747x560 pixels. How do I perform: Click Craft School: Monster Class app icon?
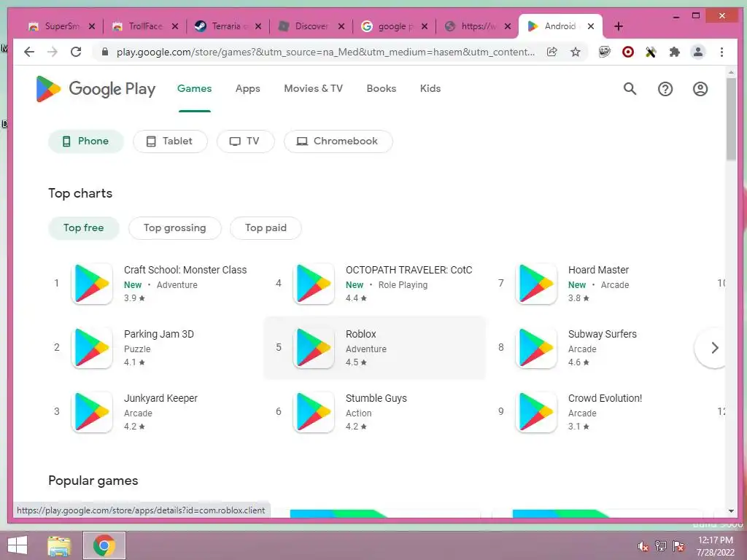click(x=92, y=284)
